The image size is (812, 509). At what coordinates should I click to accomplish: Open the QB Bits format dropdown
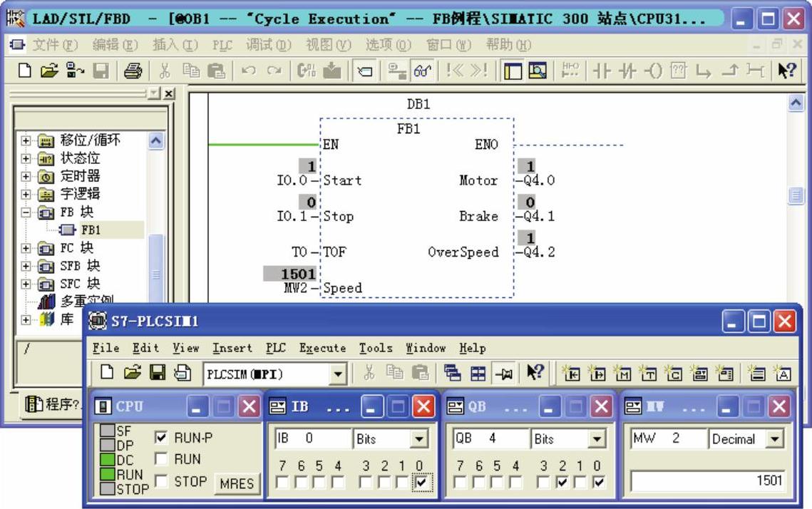click(x=597, y=439)
